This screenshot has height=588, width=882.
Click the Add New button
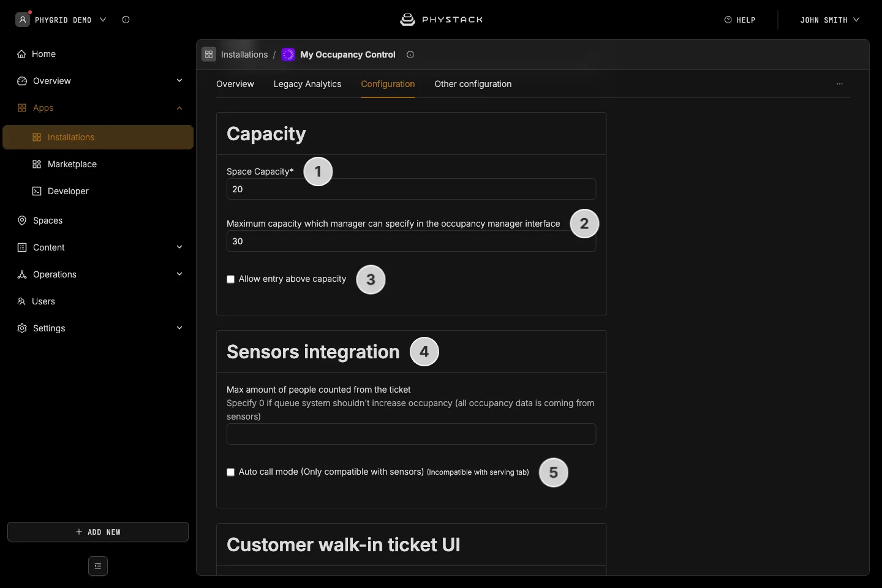98,532
